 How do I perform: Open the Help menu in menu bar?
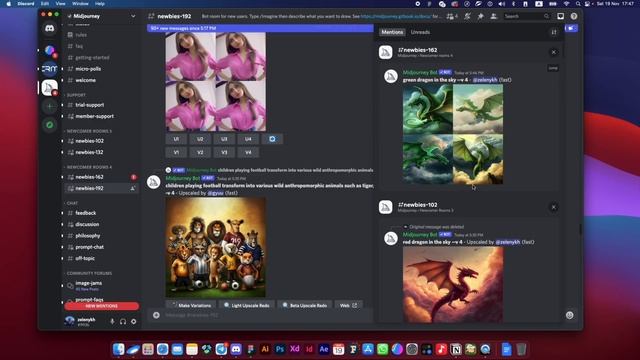pos(100,4)
